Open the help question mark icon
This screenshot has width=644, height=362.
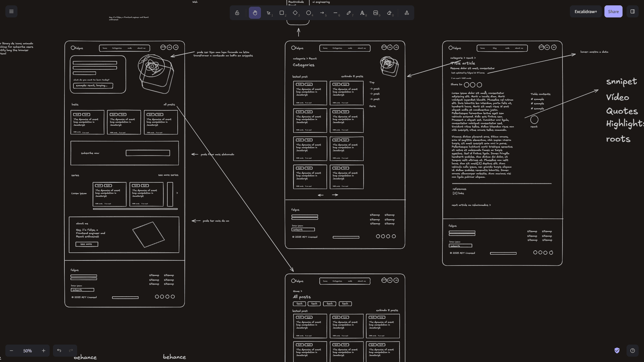(633, 351)
